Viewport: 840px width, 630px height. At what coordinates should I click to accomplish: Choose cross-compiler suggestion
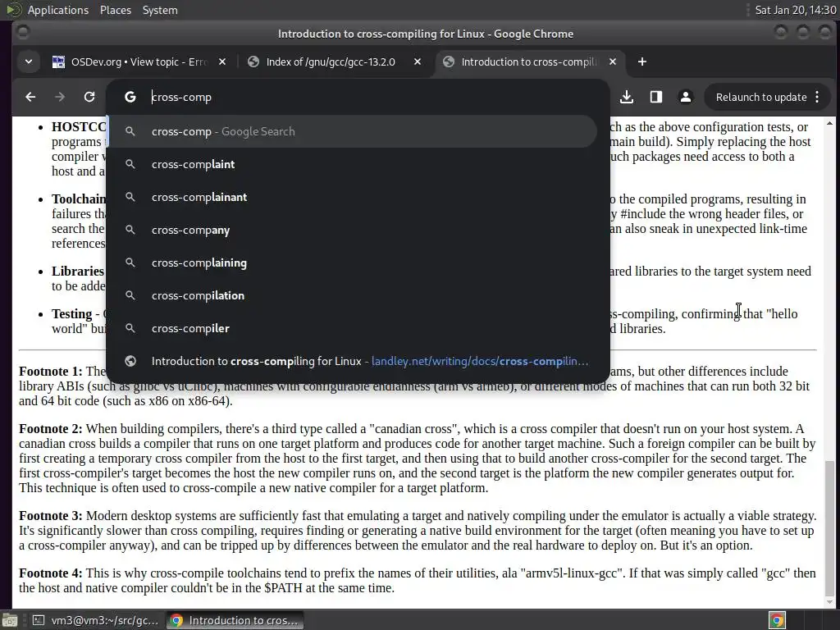[x=353, y=328]
